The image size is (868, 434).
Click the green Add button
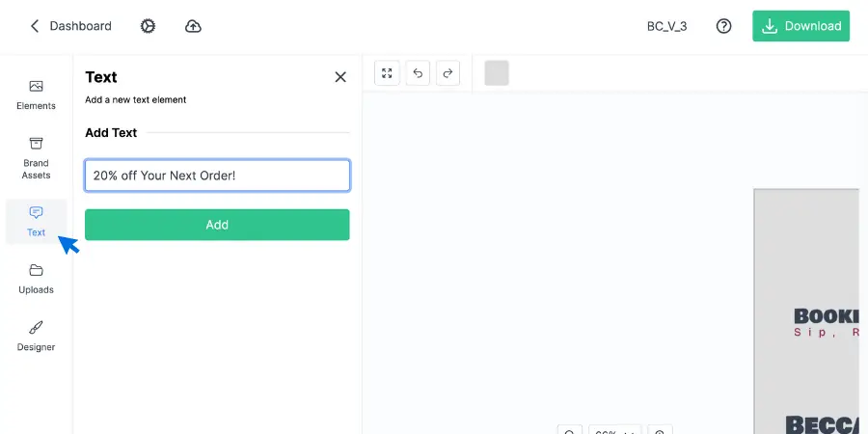[217, 225]
